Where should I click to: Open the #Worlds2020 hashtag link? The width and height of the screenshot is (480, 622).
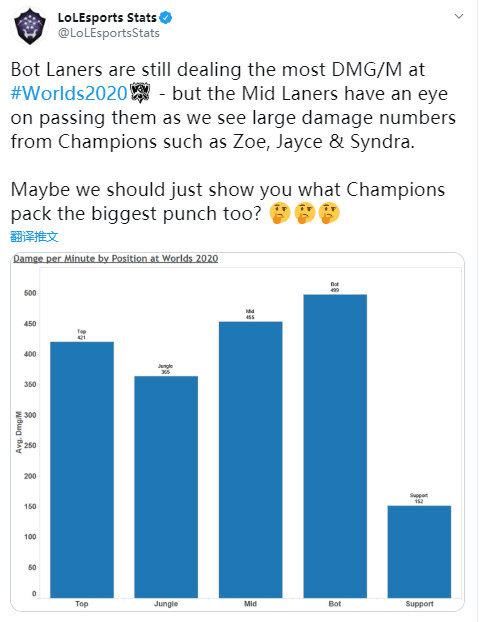tap(69, 94)
